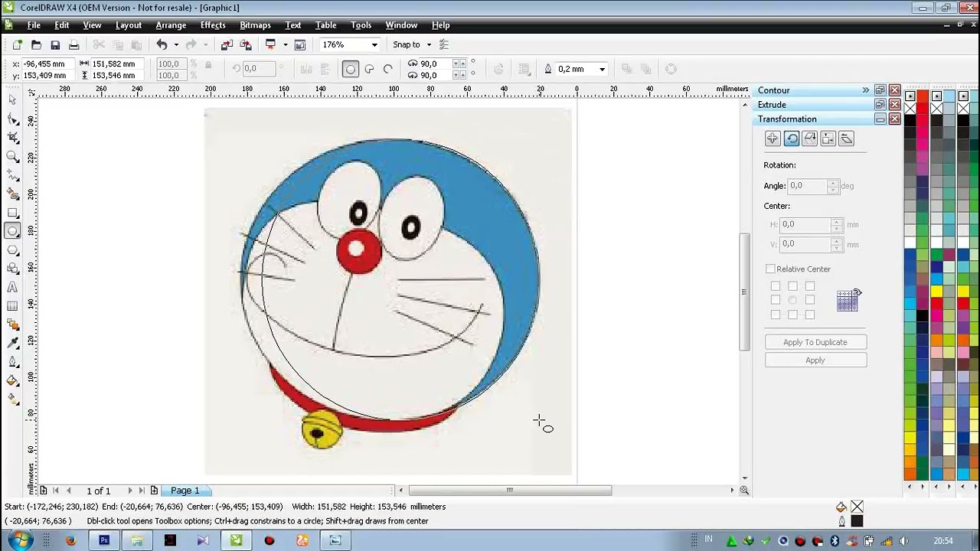This screenshot has height=551, width=980.
Task: Click the New document icon
Action: 18,45
